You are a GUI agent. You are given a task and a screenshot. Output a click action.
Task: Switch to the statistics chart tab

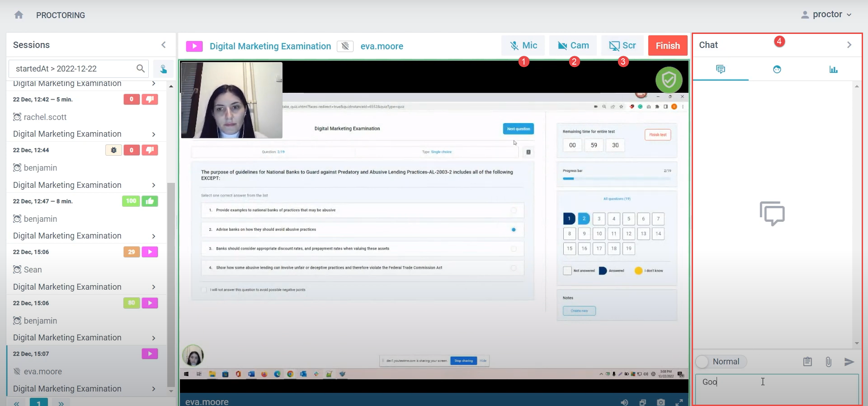tap(833, 69)
